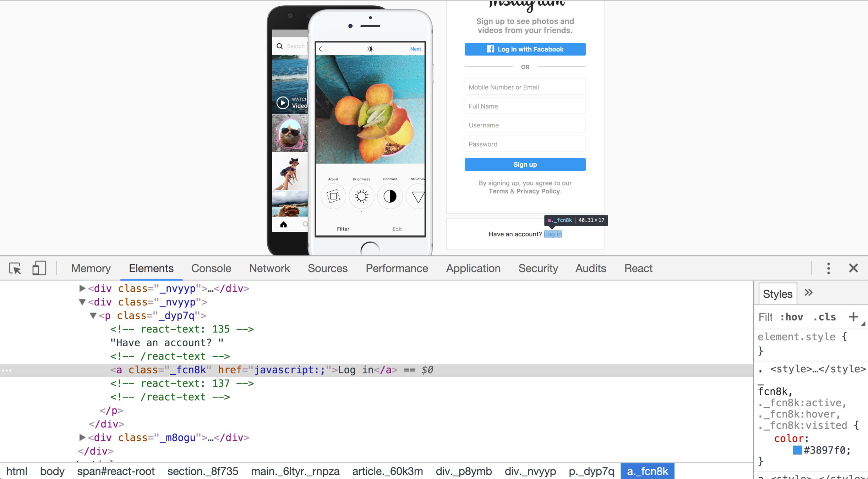Expand the first collapsed _nvyyp div

point(82,288)
